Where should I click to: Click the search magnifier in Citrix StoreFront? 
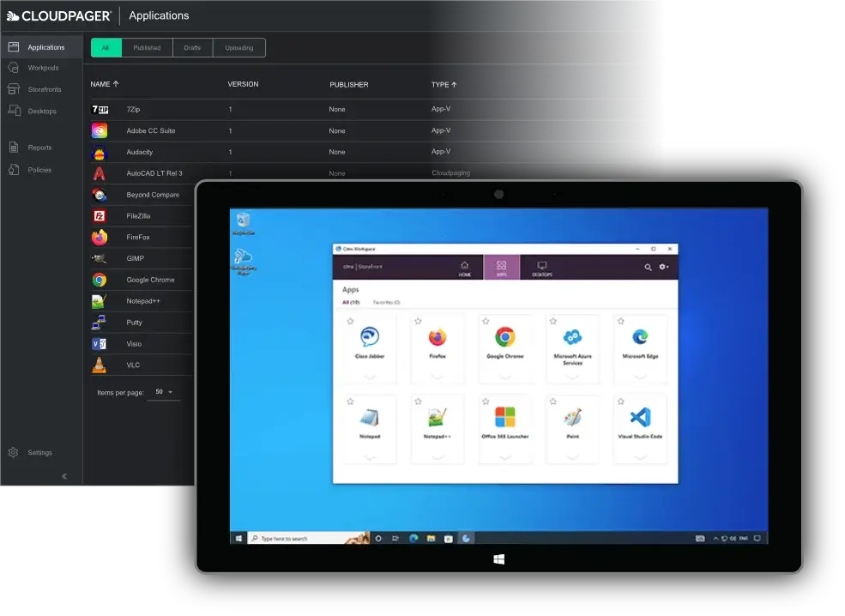pos(648,268)
